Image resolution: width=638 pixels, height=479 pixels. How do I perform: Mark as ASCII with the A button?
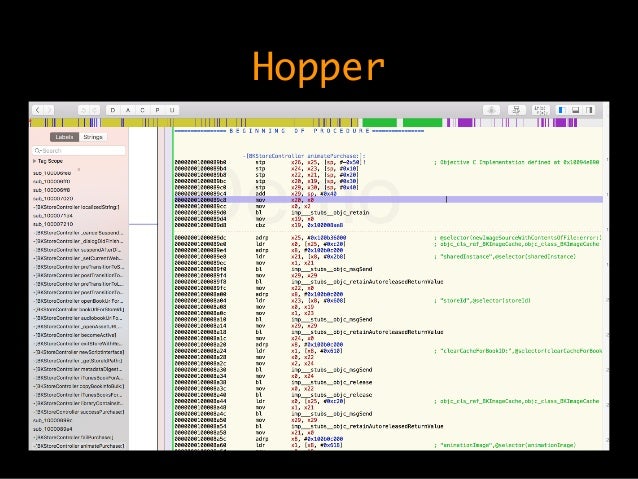click(x=128, y=110)
